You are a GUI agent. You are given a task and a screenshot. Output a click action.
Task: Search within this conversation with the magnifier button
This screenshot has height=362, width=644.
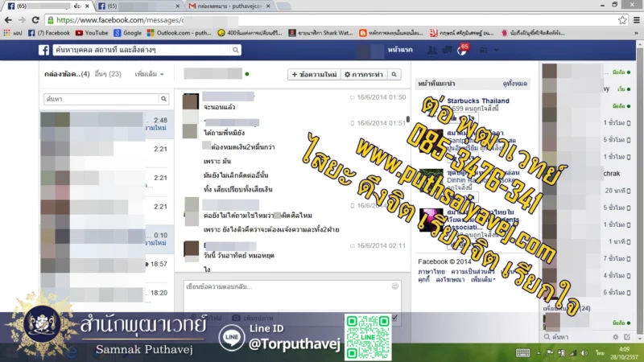coord(394,74)
